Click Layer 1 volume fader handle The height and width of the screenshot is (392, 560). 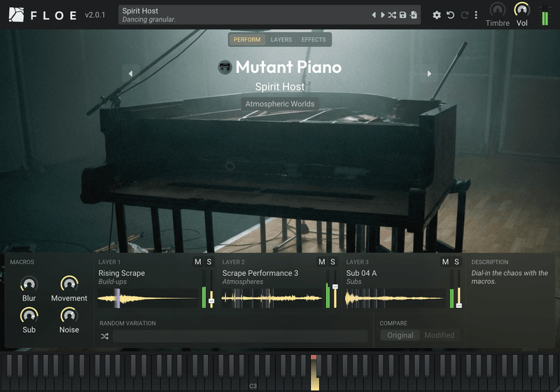211,301
